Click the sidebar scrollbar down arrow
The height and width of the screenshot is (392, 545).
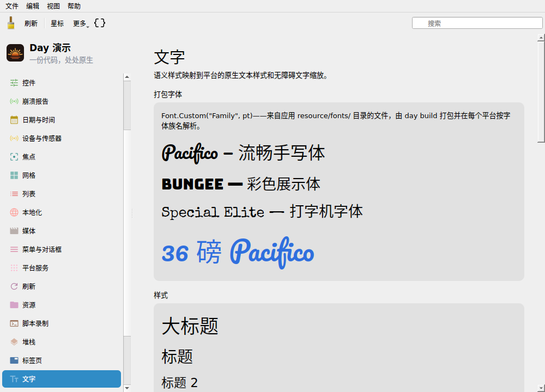(127, 388)
